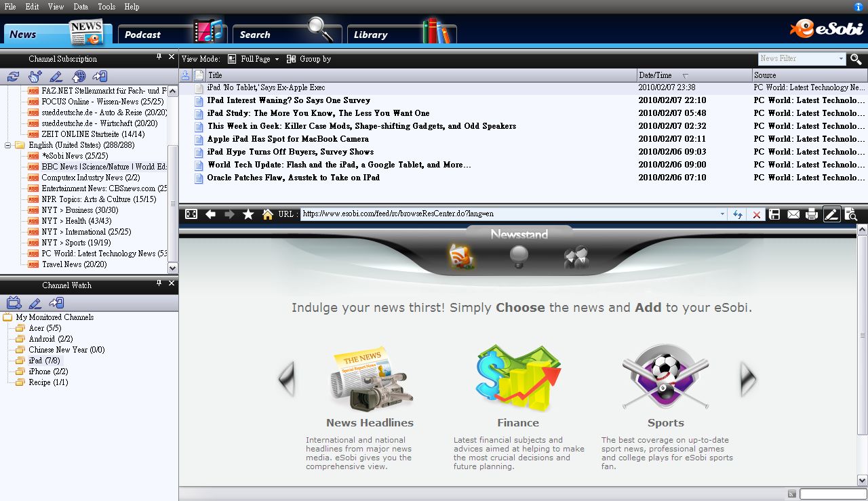
Task: Email the article with the envelope icon
Action: [x=793, y=214]
